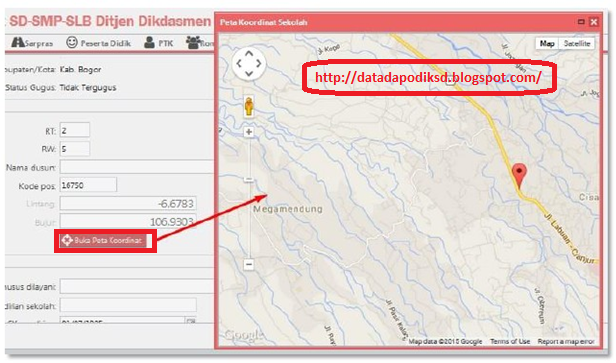Open the Sarpras tab
Screen dimensions: 616x363
tap(32, 43)
